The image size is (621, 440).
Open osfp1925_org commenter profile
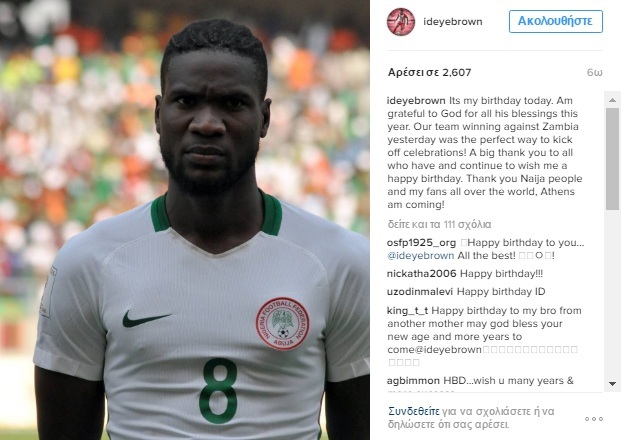[x=421, y=242]
